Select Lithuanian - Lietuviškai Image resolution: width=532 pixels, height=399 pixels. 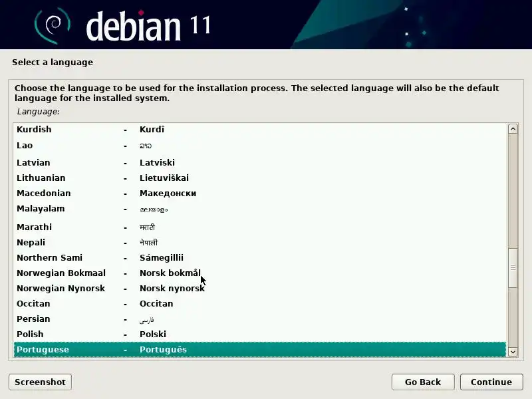[259, 178]
